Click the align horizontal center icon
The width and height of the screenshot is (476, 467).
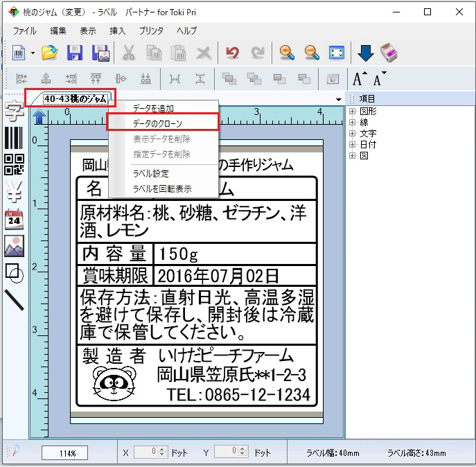tap(46, 79)
